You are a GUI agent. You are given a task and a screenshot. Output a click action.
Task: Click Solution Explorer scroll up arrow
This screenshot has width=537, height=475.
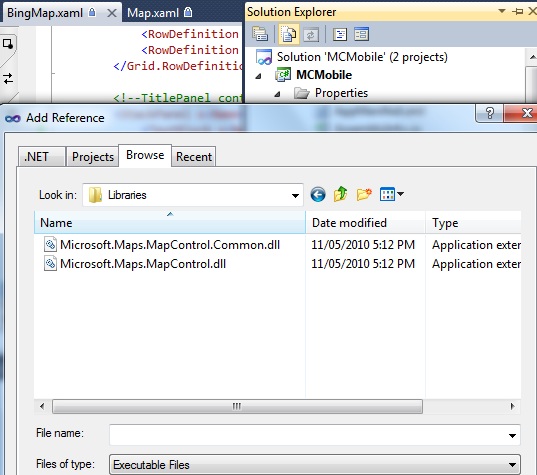[x=532, y=57]
